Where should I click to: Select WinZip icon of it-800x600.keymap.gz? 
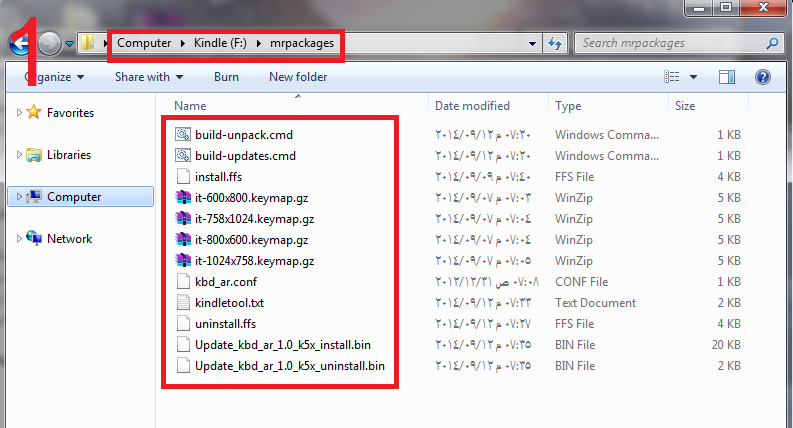pyautogui.click(x=183, y=239)
